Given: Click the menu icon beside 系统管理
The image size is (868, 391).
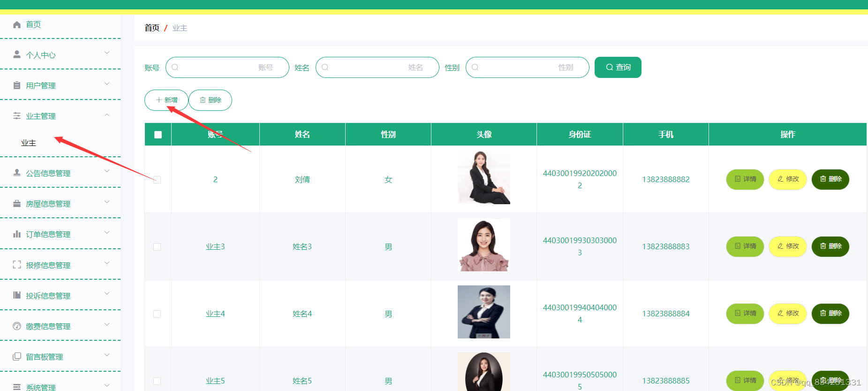Looking at the screenshot, I should 17,387.
